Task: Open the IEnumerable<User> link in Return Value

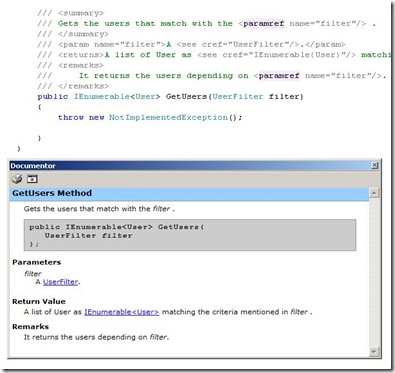Action: (122, 312)
